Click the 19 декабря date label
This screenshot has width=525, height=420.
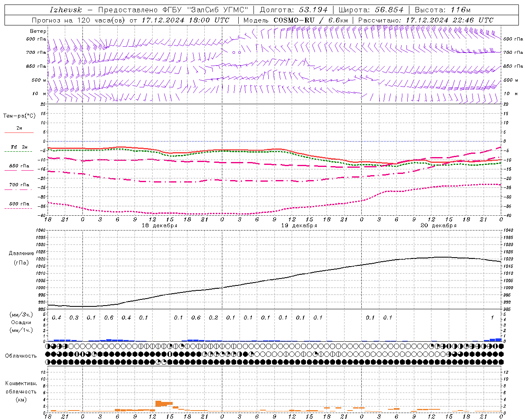[299, 226]
